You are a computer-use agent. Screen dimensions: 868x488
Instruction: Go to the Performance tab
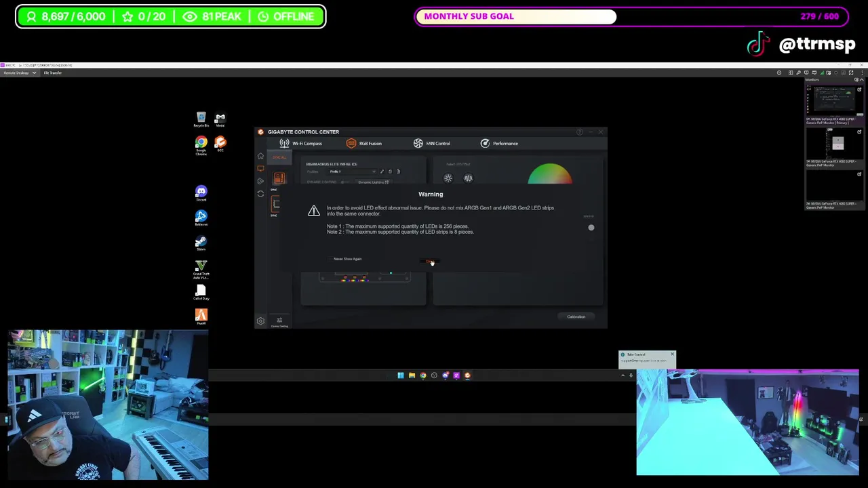[499, 144]
